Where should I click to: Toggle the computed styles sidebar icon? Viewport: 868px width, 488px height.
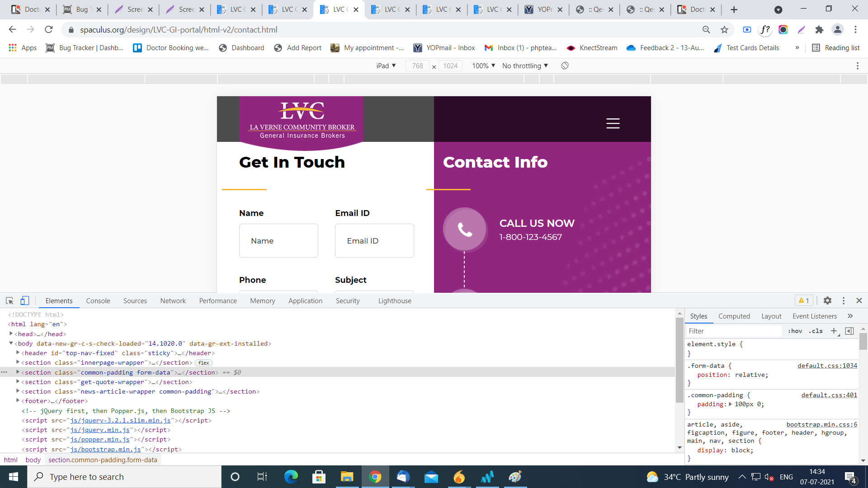[849, 331]
